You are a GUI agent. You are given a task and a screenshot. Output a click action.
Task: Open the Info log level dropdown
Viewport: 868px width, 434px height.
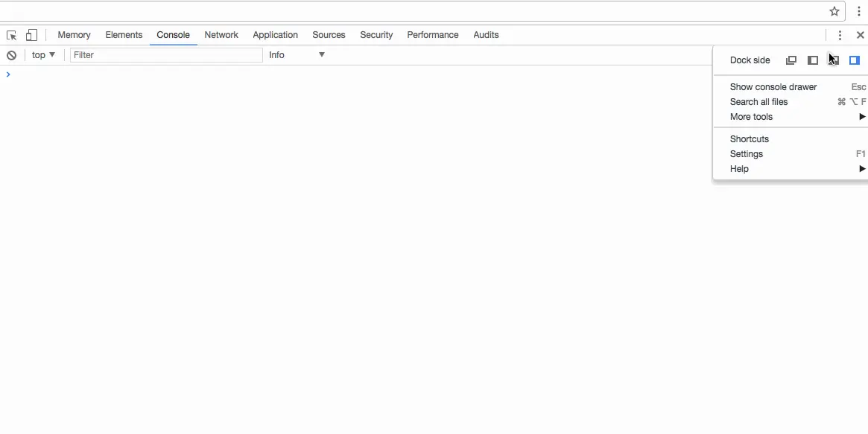pyautogui.click(x=297, y=55)
